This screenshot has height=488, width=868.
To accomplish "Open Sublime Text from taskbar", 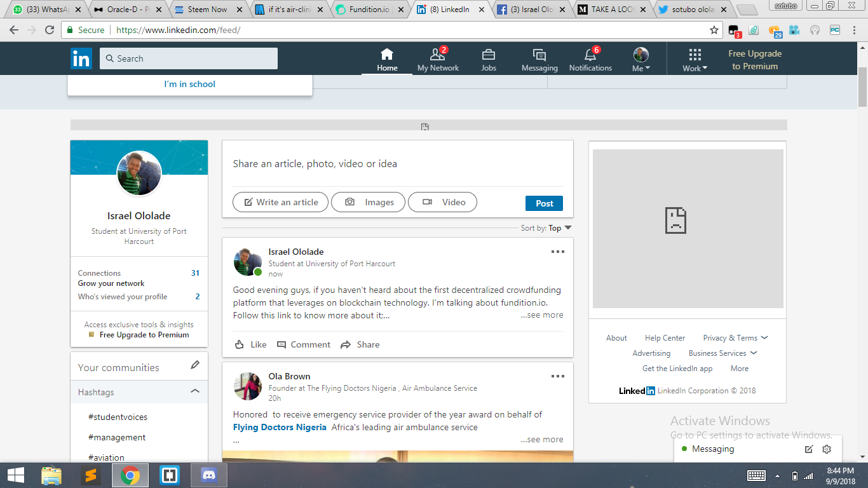I will pos(91,475).
